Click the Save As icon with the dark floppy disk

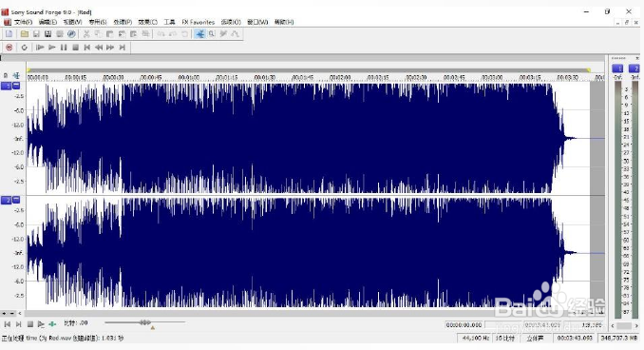tap(48, 34)
